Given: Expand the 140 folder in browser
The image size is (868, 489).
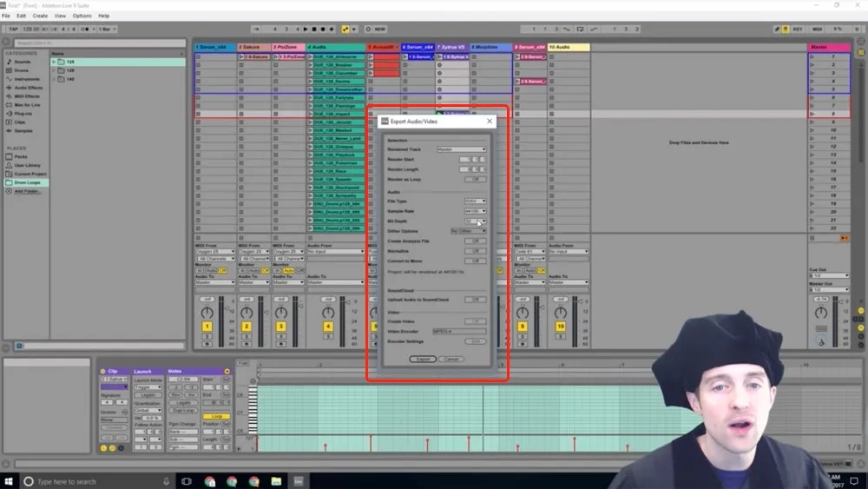Looking at the screenshot, I should coord(54,79).
